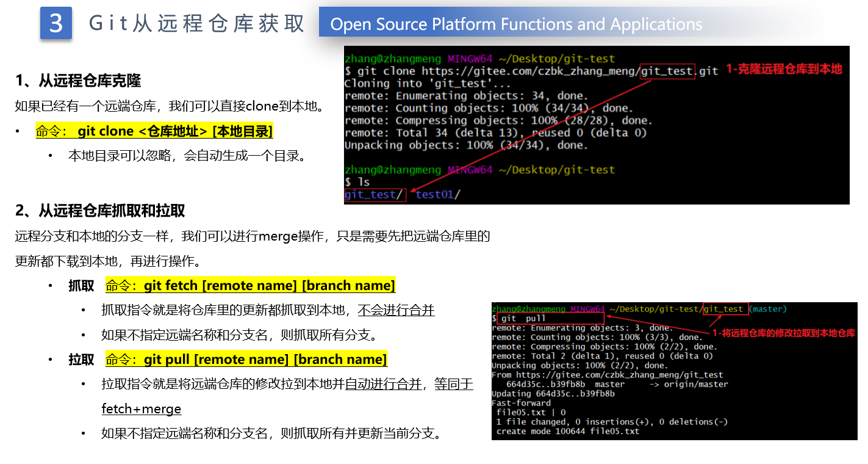Click the heading 1、从远程仓库克隆

(78, 81)
